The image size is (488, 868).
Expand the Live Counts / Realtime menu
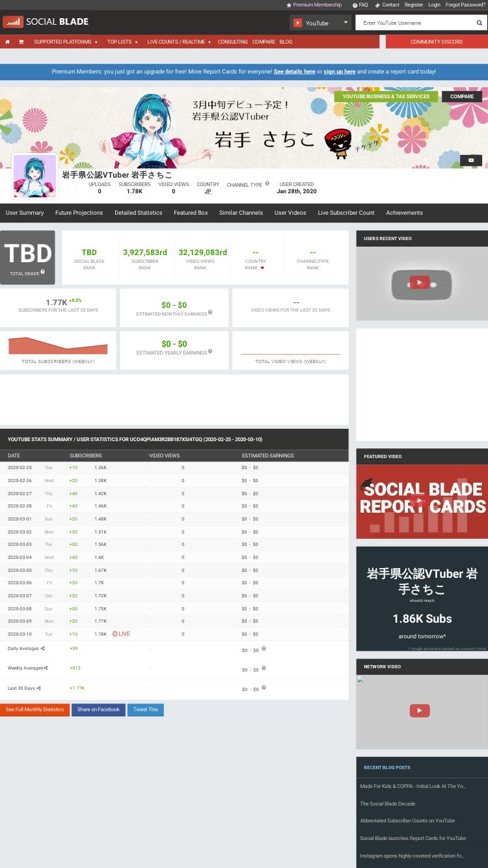pyautogui.click(x=179, y=42)
